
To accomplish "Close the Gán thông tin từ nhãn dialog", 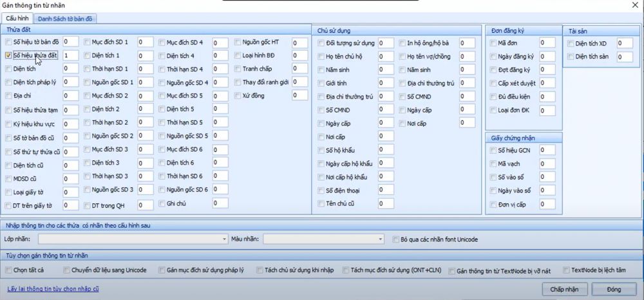I will coord(635,5).
